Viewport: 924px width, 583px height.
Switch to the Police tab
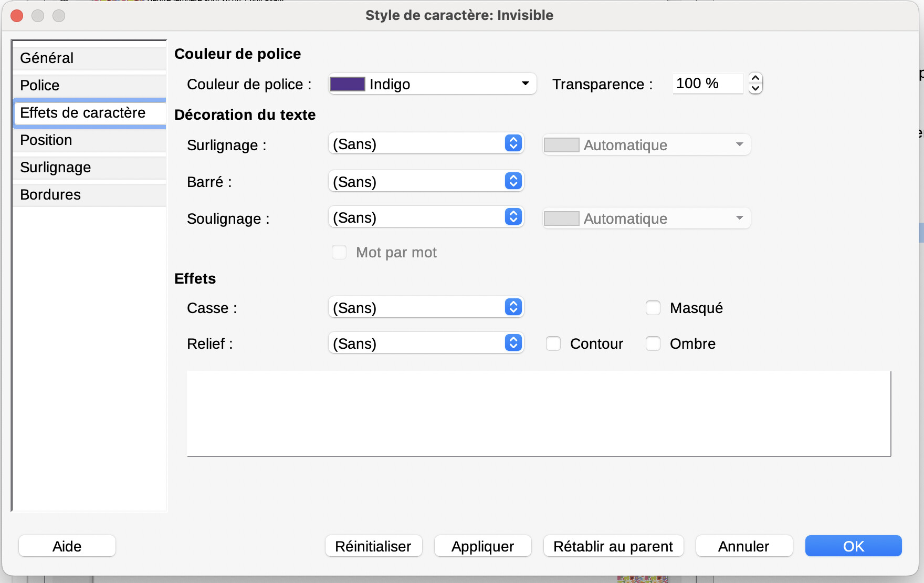pyautogui.click(x=39, y=85)
